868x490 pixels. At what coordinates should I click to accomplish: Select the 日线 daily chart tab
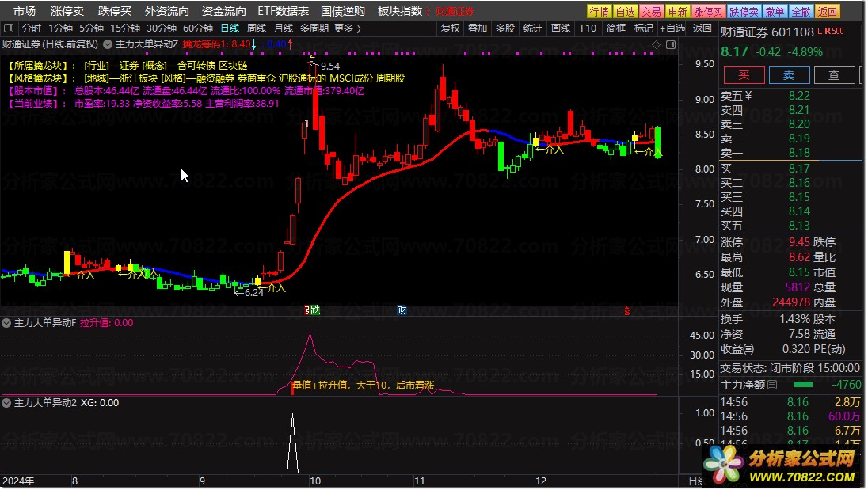coord(230,28)
